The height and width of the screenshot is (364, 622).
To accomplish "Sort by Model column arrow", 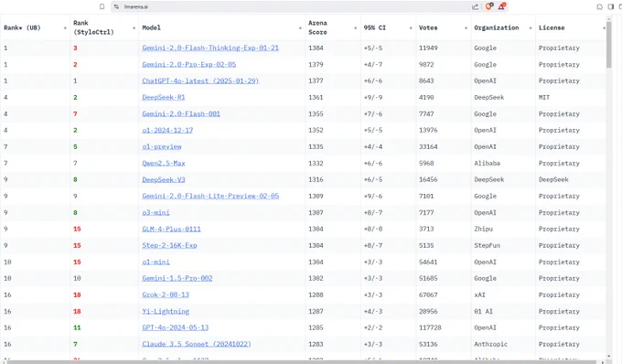I will click(x=300, y=27).
